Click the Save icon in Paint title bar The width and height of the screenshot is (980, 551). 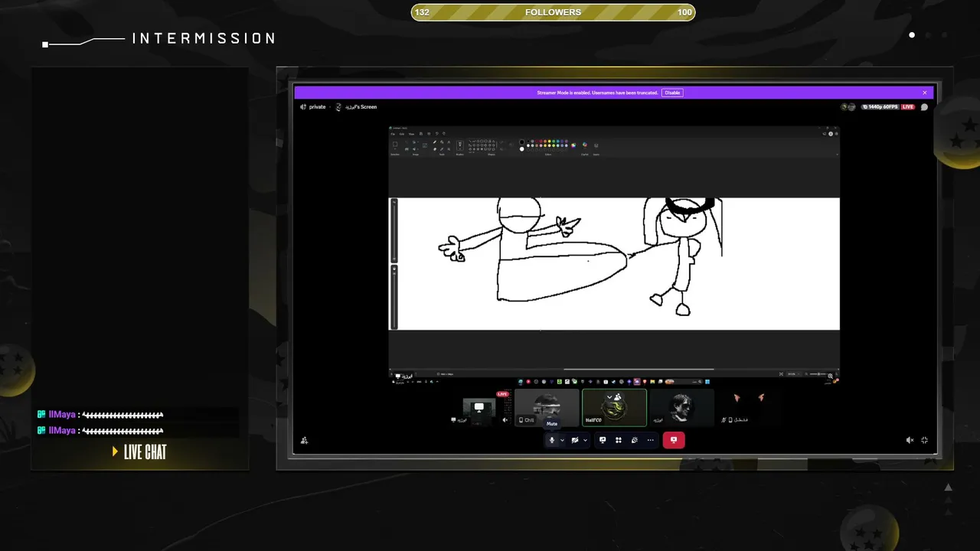[420, 134]
